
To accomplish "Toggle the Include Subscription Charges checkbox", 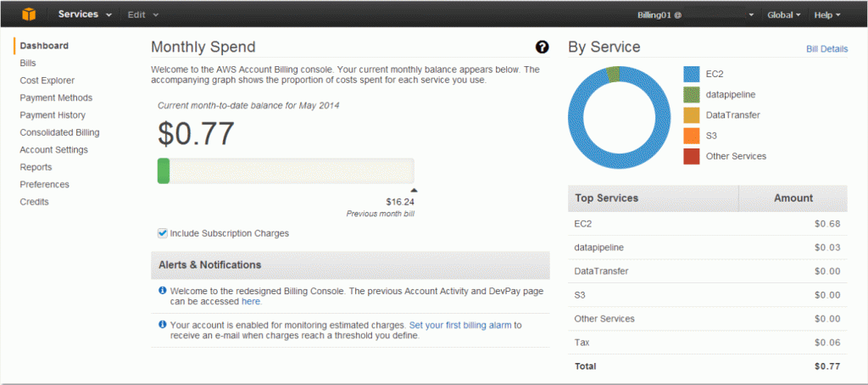I will pyautogui.click(x=163, y=233).
